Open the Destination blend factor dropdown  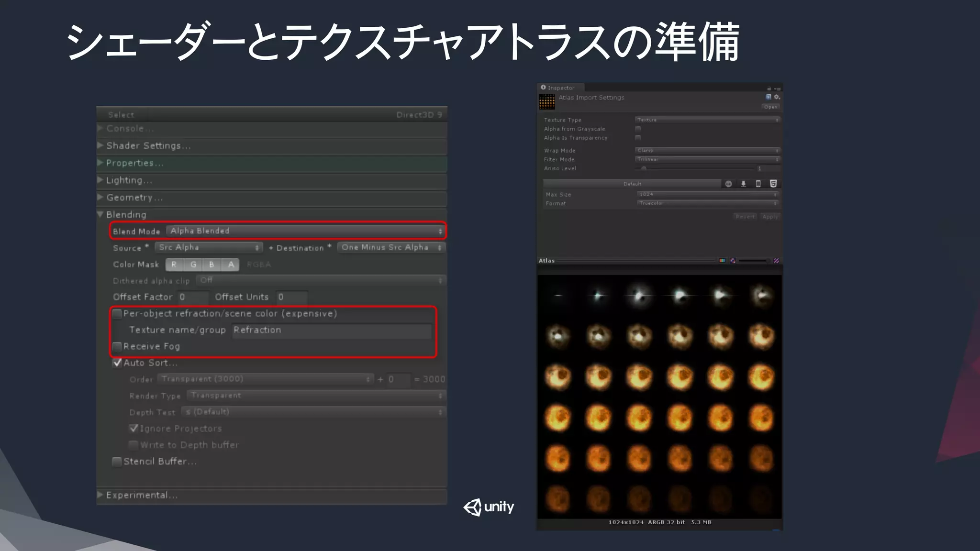[391, 247]
